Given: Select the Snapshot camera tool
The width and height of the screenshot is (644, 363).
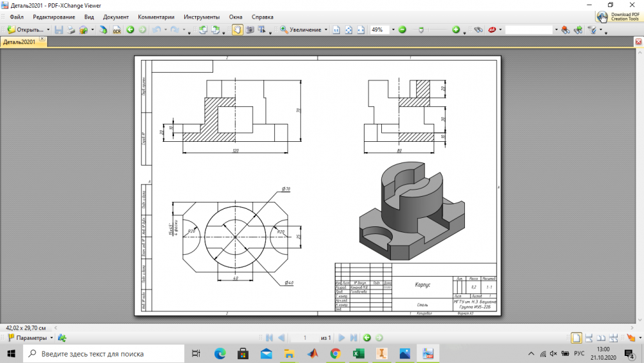Looking at the screenshot, I should tap(249, 30).
